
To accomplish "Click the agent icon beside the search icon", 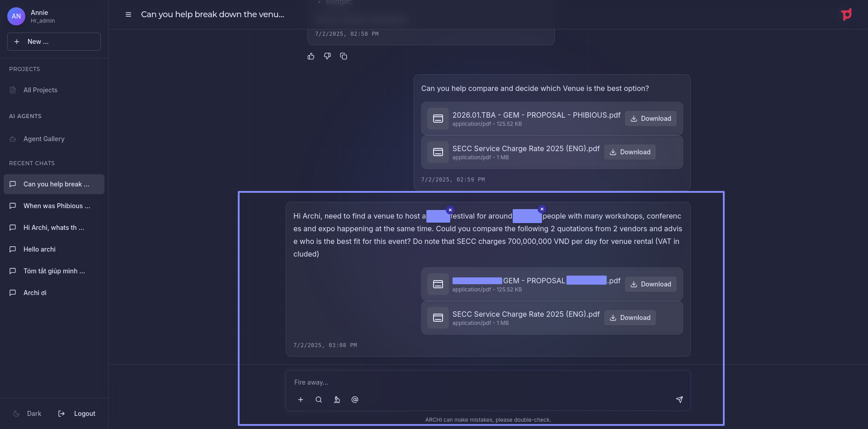I will point(337,400).
